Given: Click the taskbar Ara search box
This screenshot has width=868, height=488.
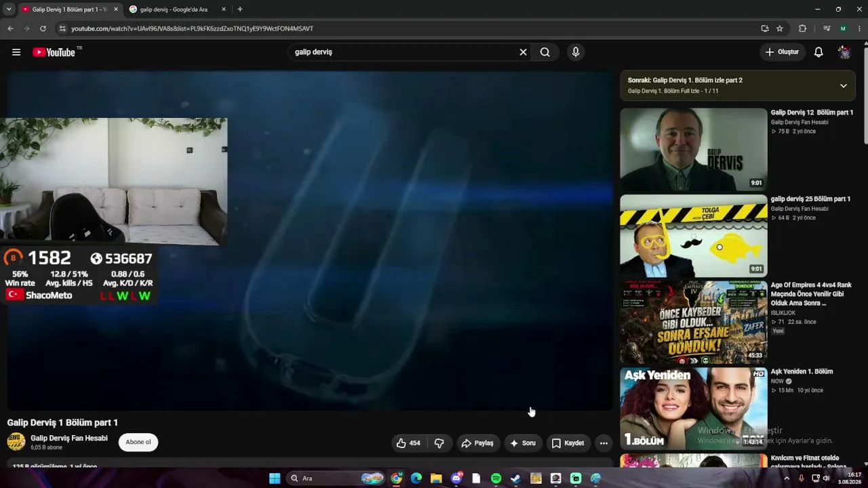Looking at the screenshot, I should tap(337, 479).
